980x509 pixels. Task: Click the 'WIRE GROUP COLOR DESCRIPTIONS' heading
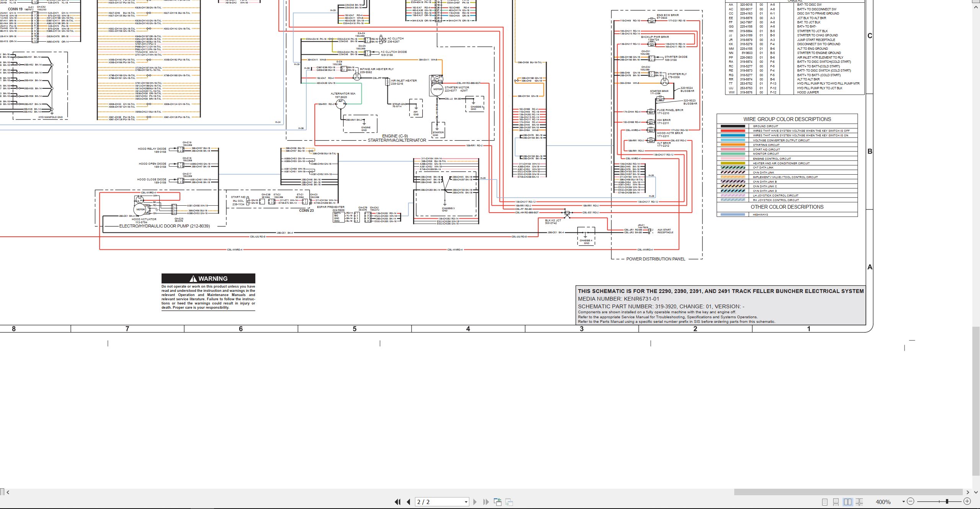(x=787, y=119)
